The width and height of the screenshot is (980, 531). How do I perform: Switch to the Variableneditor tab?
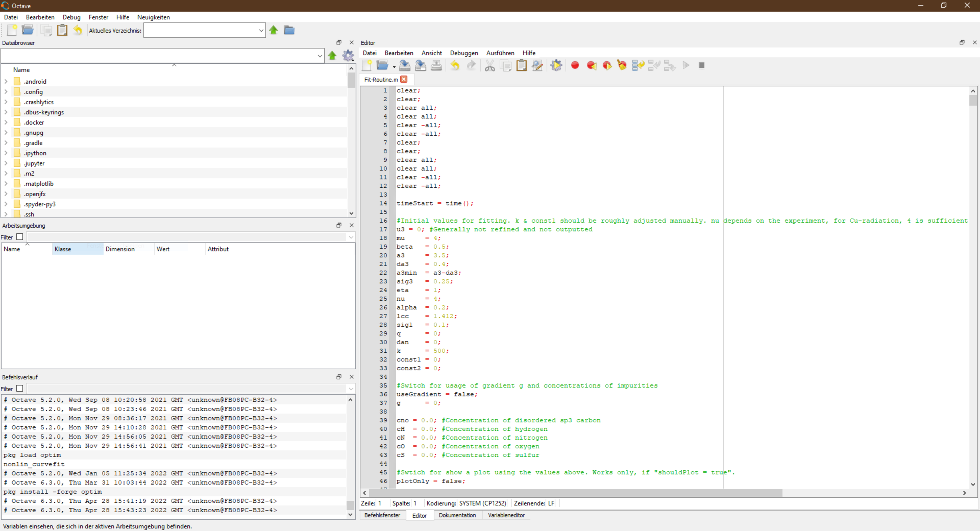[x=506, y=515]
